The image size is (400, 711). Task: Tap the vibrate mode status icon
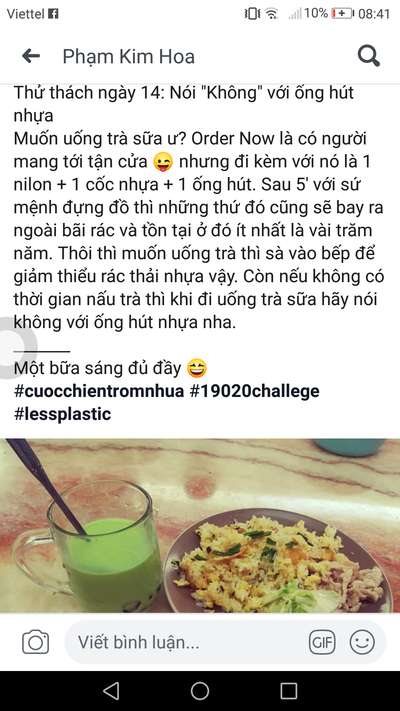click(x=252, y=14)
